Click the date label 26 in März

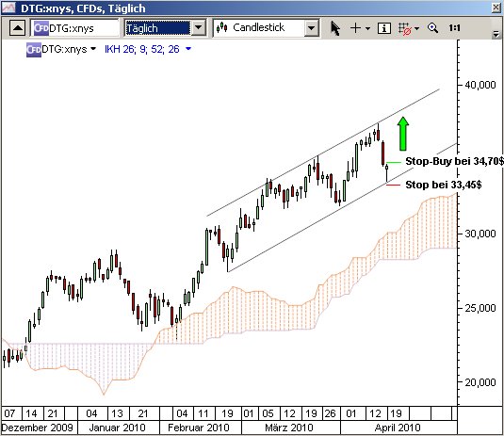tap(330, 413)
